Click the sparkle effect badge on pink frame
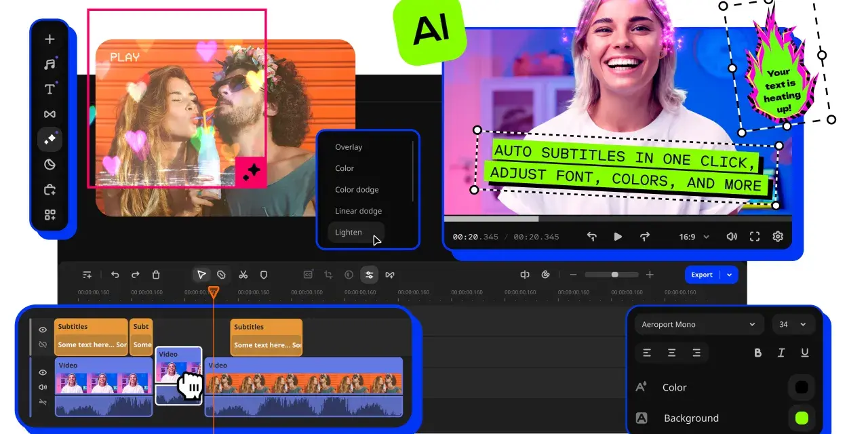This screenshot has height=434, width=868. tap(251, 172)
